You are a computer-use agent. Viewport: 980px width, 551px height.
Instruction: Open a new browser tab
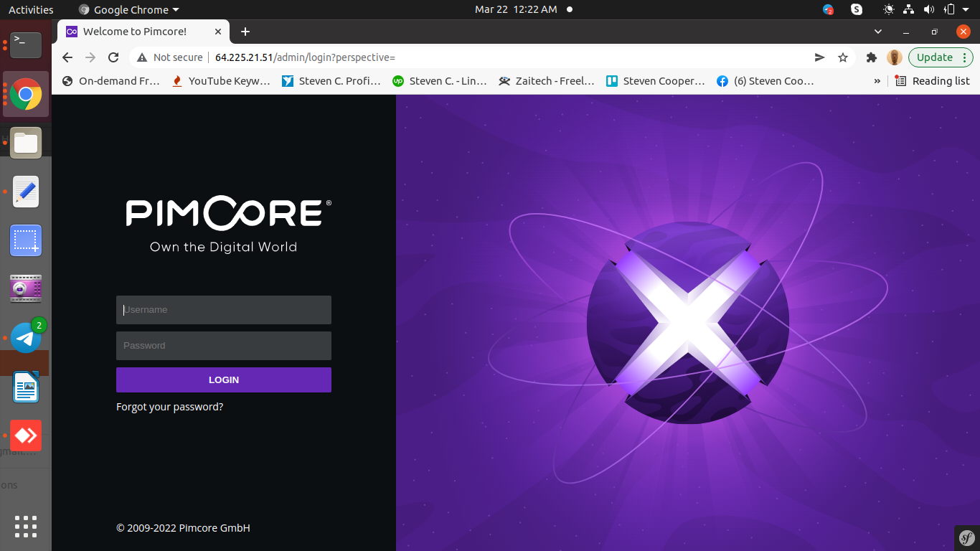click(x=245, y=32)
